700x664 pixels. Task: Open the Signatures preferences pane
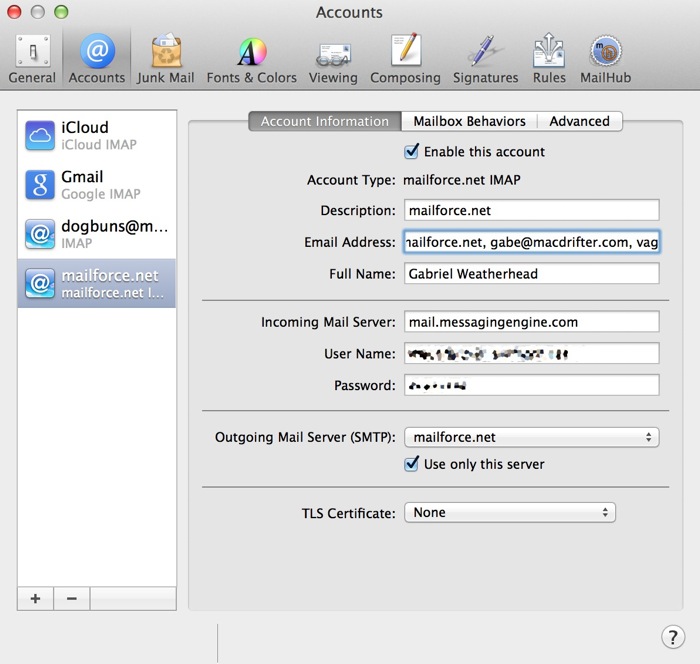tap(485, 59)
